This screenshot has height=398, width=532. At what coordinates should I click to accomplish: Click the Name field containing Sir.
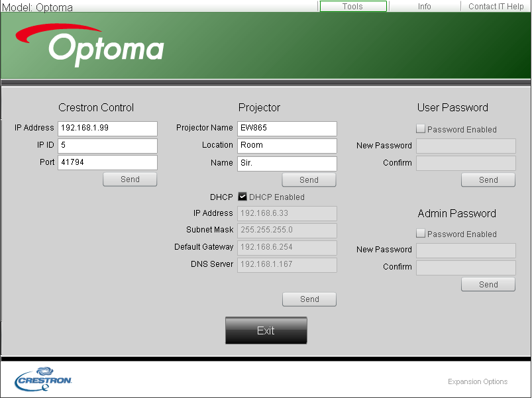point(287,164)
